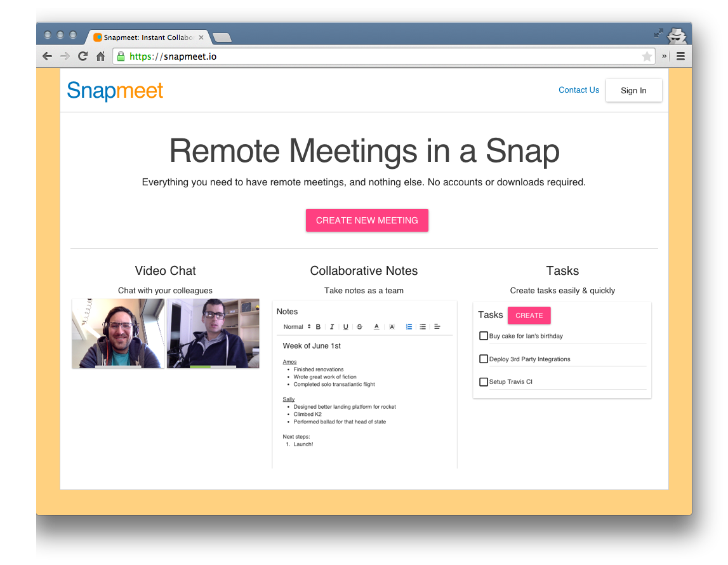Toggle strikethrough formatting in Notes toolbar
The height and width of the screenshot is (565, 728).
[x=359, y=327]
